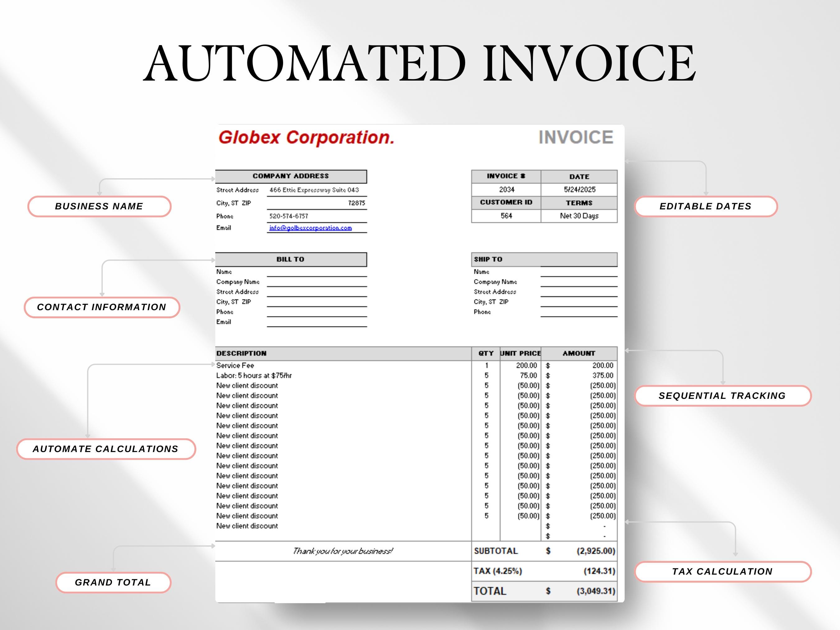The height and width of the screenshot is (630, 840).
Task: Click the EDITABLE DATES pill label
Action: 706,206
